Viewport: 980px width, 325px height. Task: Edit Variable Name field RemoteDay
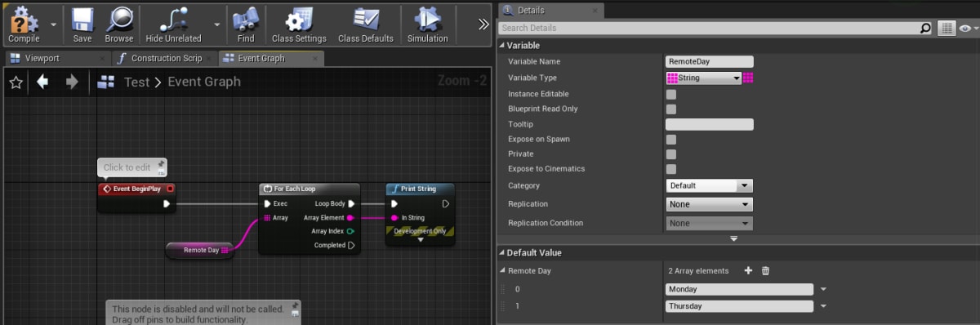point(709,61)
